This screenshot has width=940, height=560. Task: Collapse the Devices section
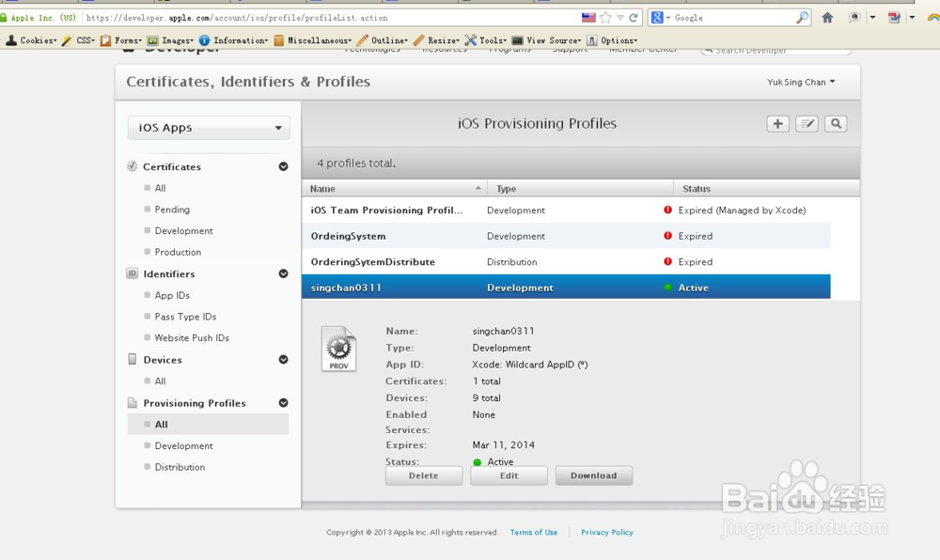coord(283,359)
